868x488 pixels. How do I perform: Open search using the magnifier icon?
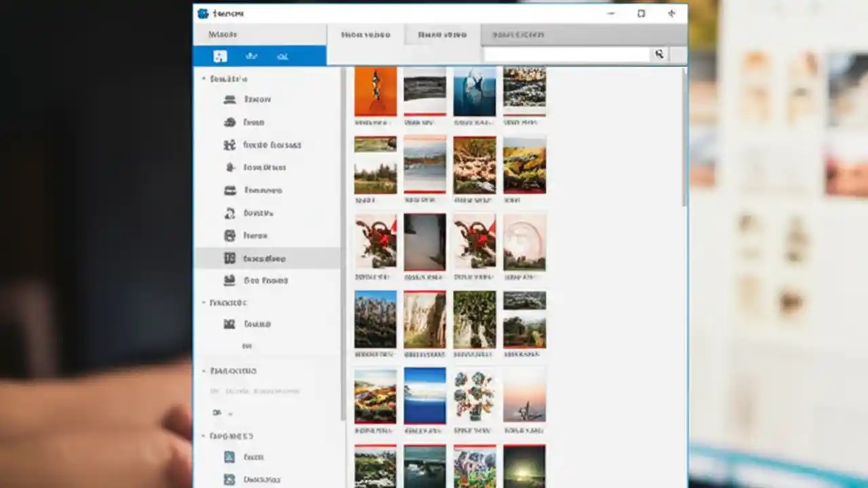pos(658,54)
